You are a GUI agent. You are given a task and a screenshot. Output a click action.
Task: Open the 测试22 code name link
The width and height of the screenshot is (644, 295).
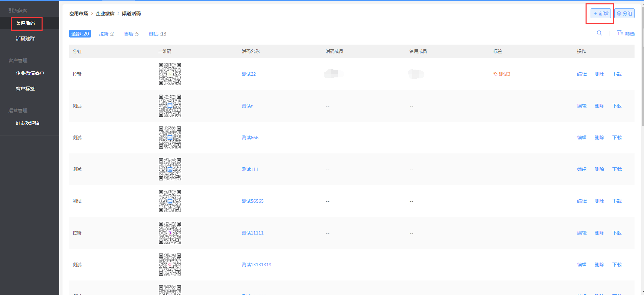[x=249, y=74]
